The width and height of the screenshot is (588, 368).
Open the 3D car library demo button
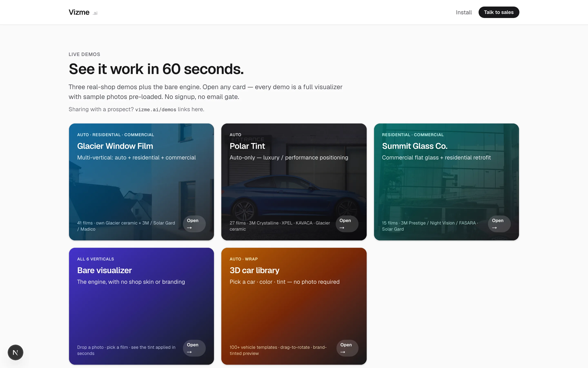[x=347, y=348]
